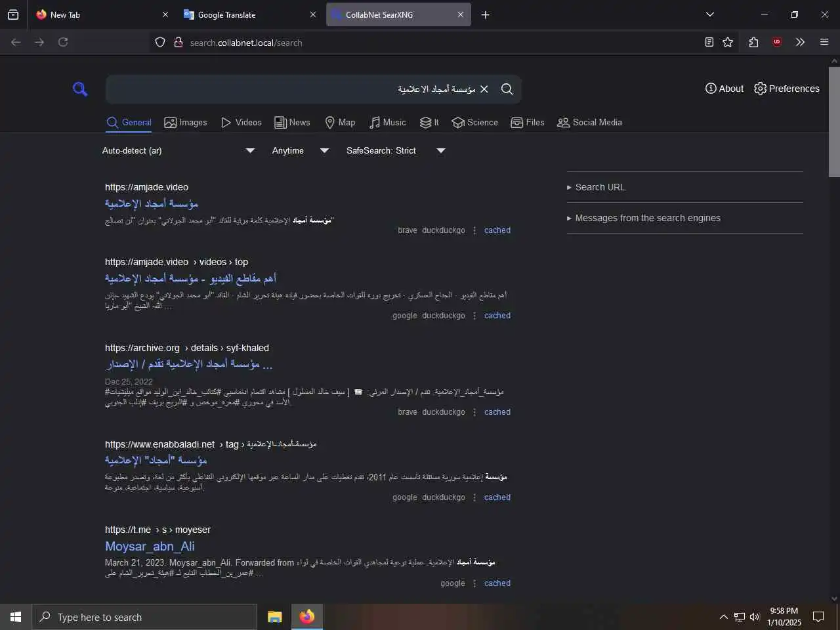The image size is (840, 630).
Task: Click the page vertical scrollbar thumb
Action: 834,121
